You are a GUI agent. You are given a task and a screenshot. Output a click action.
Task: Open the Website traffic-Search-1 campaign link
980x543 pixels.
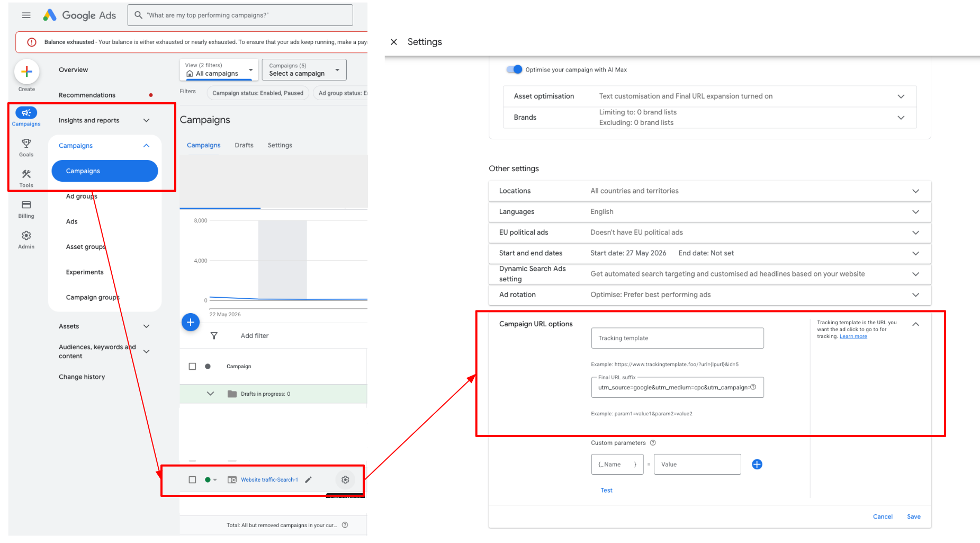269,479
